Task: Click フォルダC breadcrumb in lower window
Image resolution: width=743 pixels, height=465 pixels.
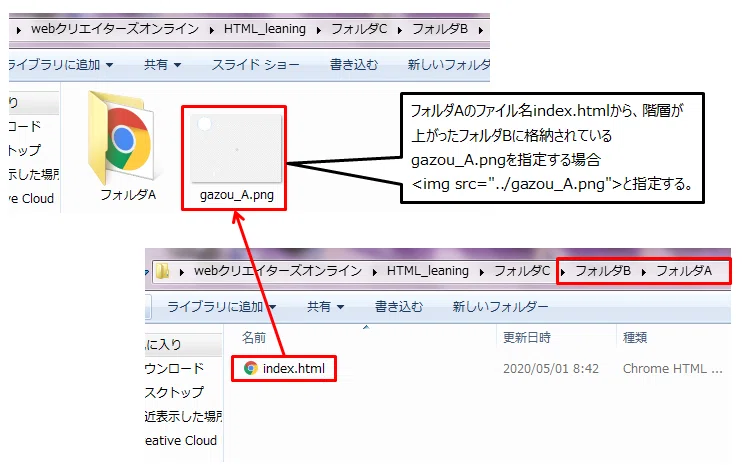Action: coord(522,271)
